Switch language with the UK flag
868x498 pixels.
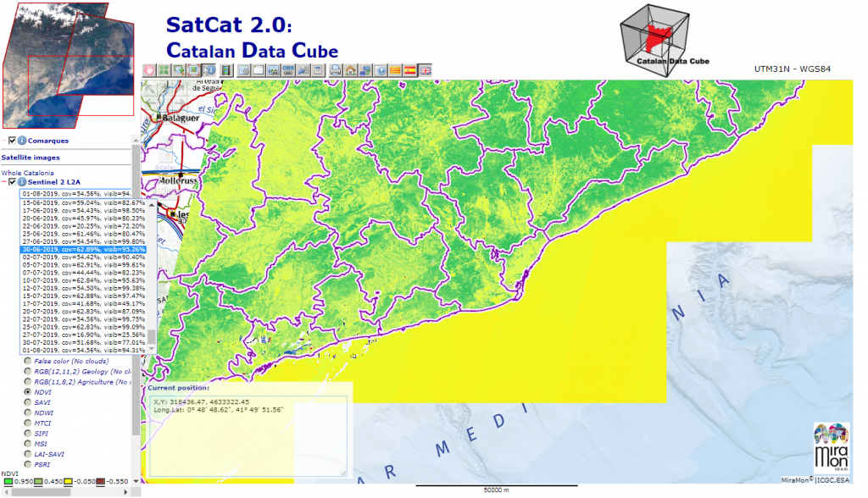coord(426,70)
